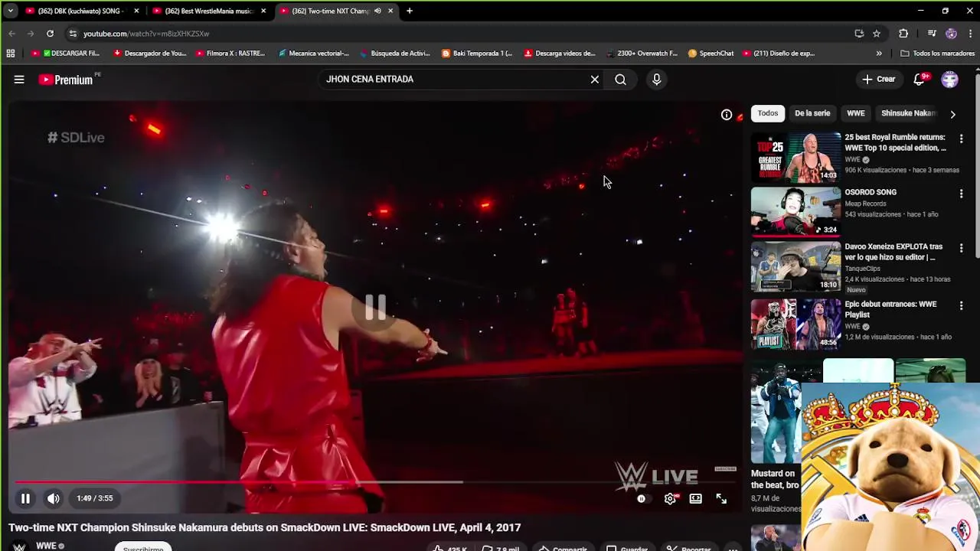Start voice search with the microphone
Image resolution: width=980 pixels, height=551 pixels.
[656, 80]
